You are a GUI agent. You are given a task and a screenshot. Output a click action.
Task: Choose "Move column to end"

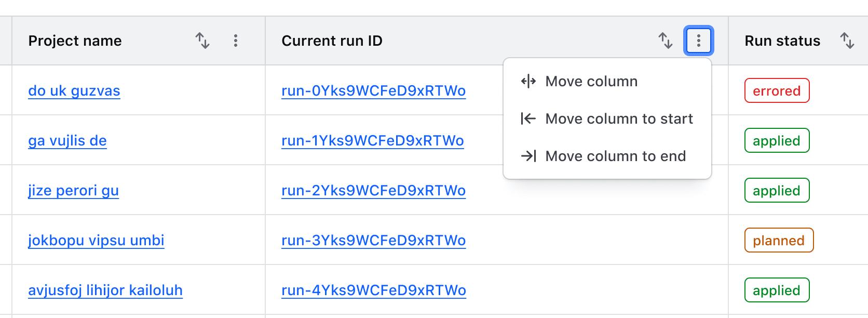point(615,156)
